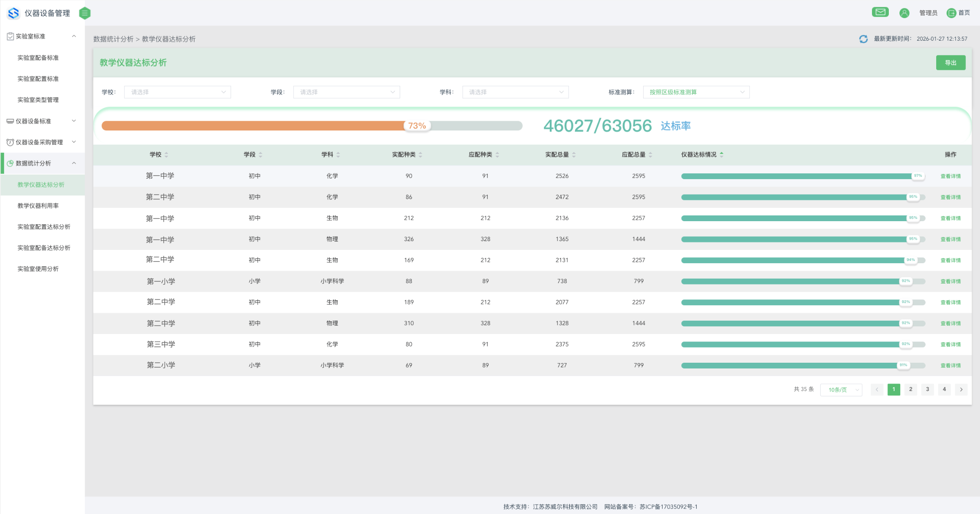Open 教学仪器利用率 menu item
The width and height of the screenshot is (980, 514).
(x=38, y=206)
